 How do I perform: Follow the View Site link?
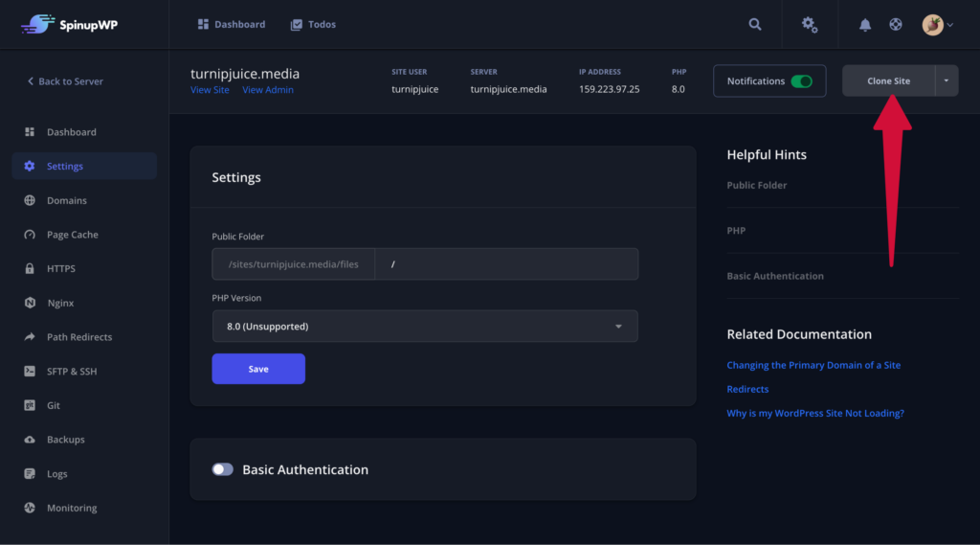[210, 89]
